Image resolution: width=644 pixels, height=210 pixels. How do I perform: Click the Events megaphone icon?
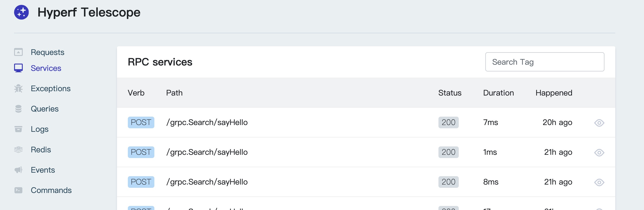coord(18,170)
